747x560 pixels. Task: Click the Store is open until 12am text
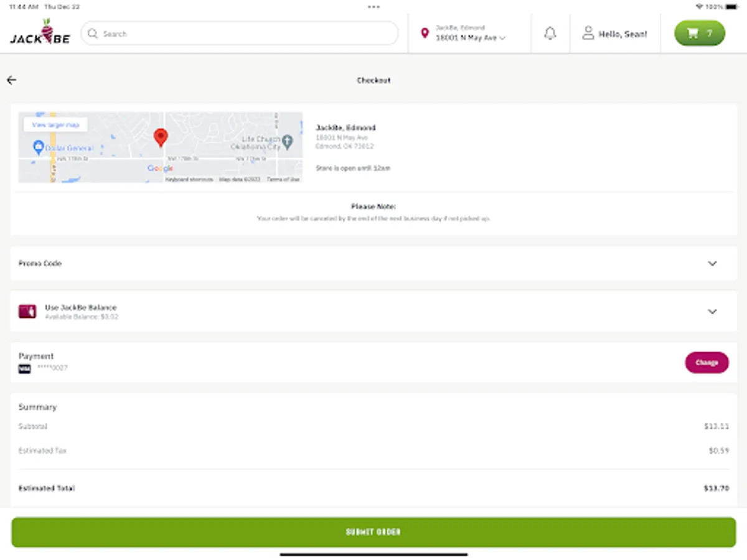(x=353, y=168)
